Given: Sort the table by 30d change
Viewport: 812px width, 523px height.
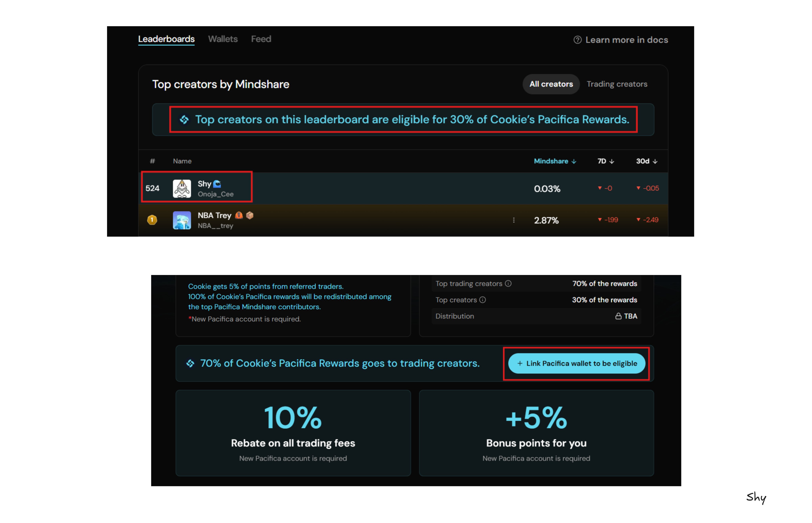Looking at the screenshot, I should pos(647,161).
